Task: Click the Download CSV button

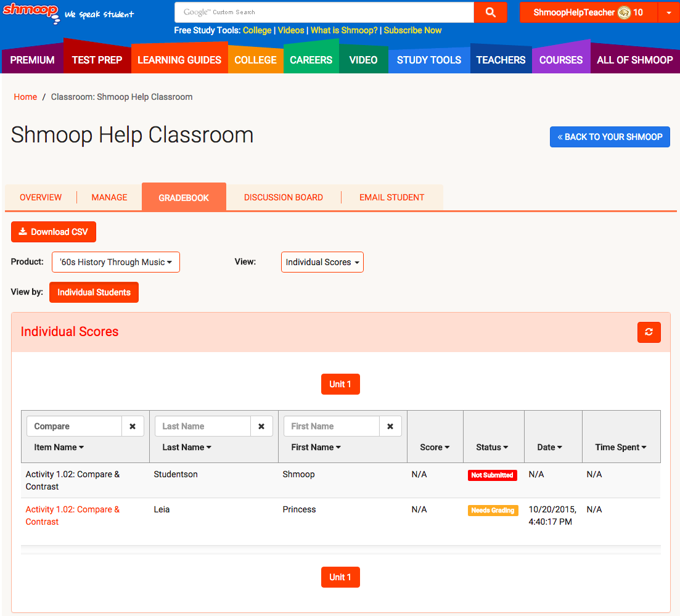Action: pyautogui.click(x=54, y=232)
